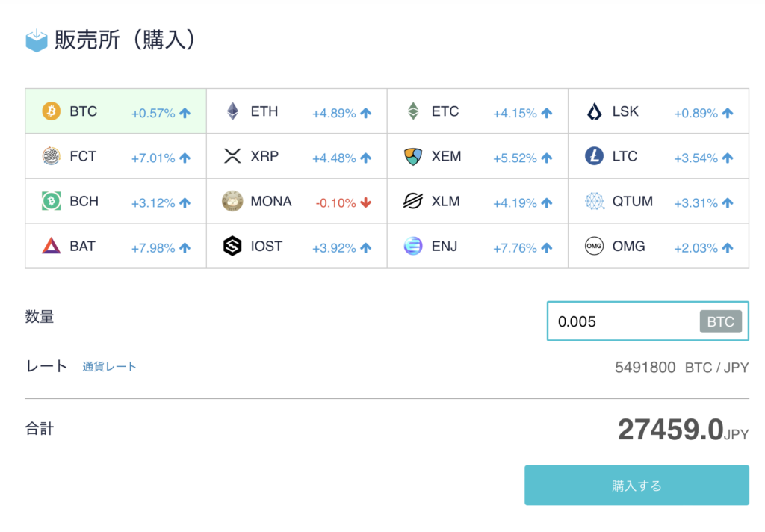The image size is (765, 532).
Task: Click the 購入する purchase button
Action: [x=637, y=485]
